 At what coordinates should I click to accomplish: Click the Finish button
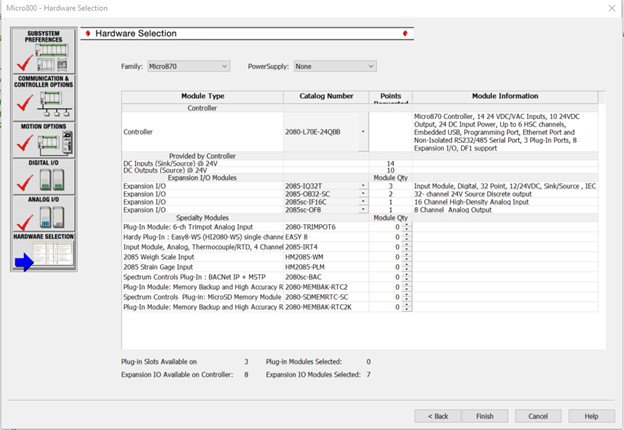click(x=485, y=416)
